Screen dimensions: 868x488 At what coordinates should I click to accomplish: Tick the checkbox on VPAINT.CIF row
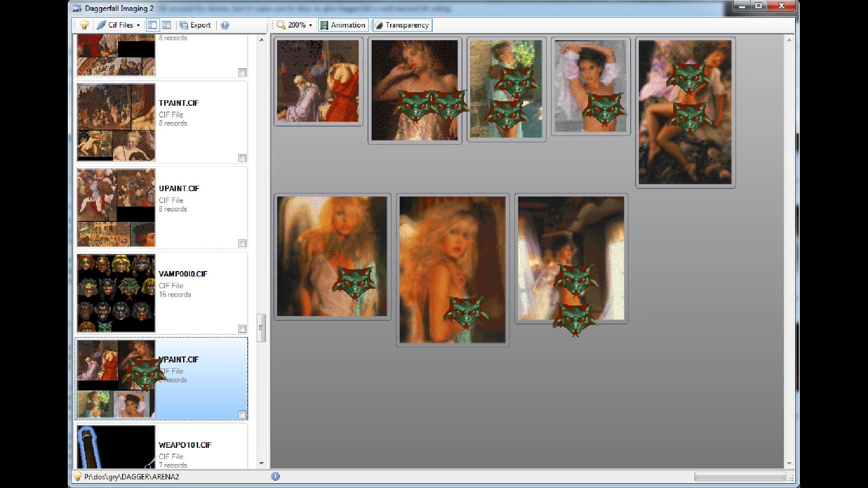click(x=242, y=414)
